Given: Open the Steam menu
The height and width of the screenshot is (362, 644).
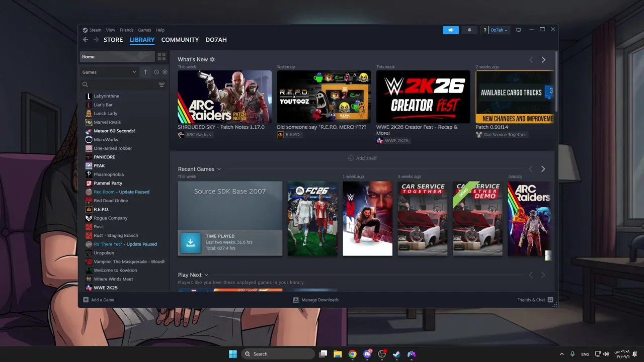Looking at the screenshot, I should (96, 30).
